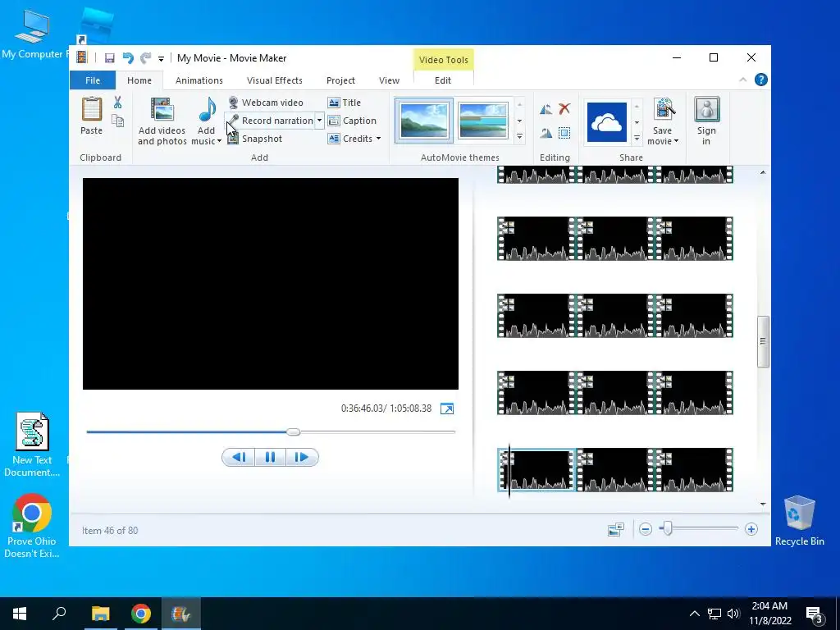Select Recycle Bin desktop icon
The height and width of the screenshot is (630, 840).
pos(799,521)
